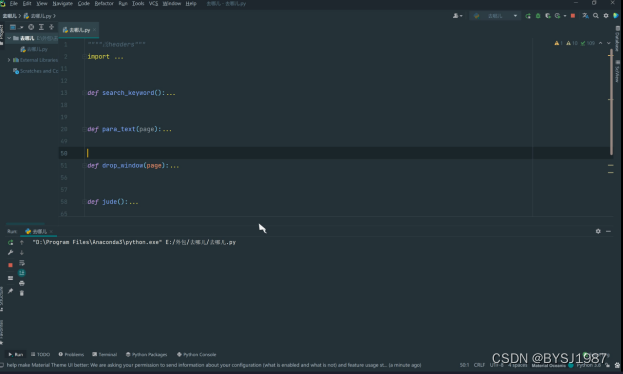The width and height of the screenshot is (623, 374).
Task: Collapse all in Project panel toolbar
Action: click(x=52, y=27)
